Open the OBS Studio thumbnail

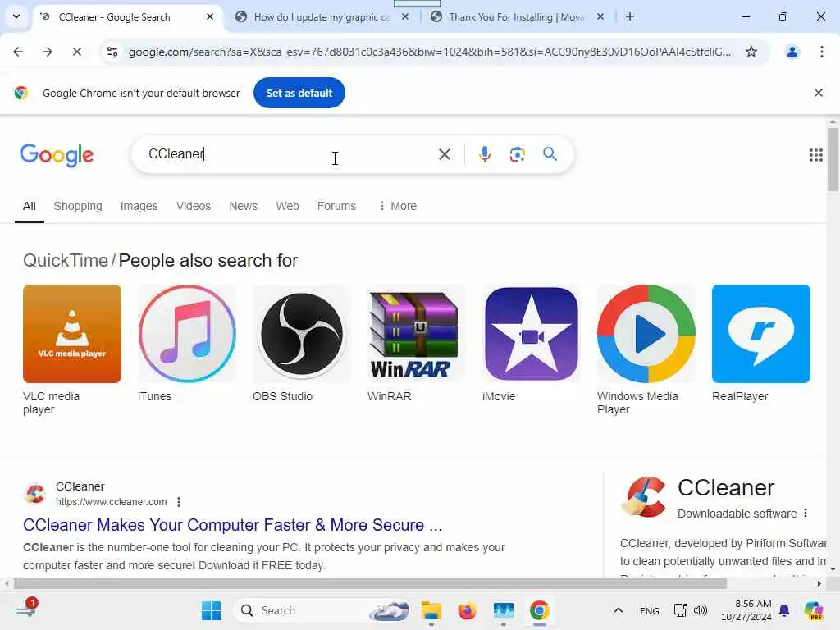302,333
